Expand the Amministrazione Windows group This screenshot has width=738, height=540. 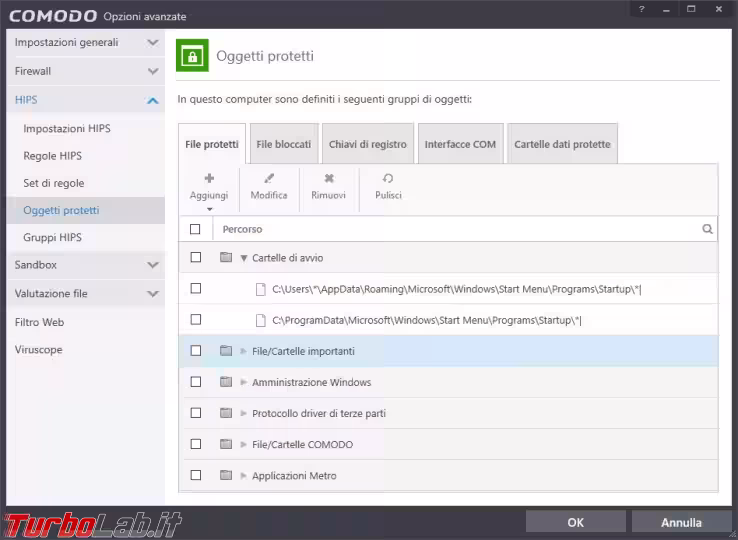pos(243,382)
